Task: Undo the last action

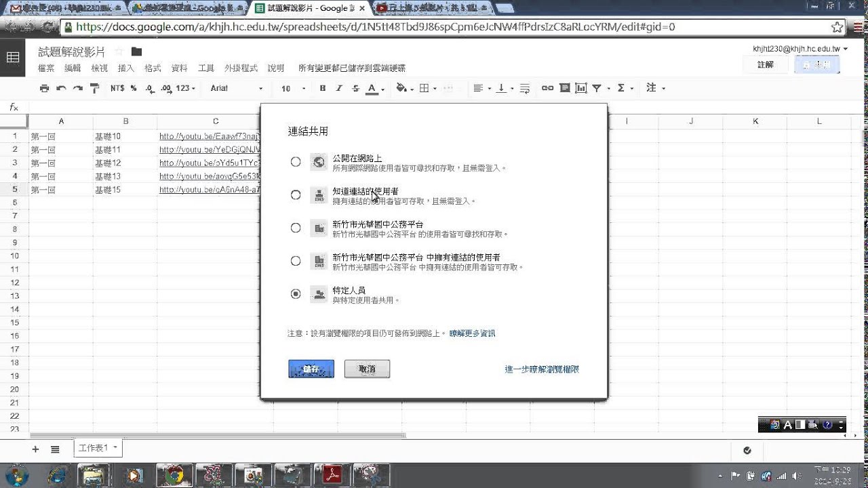Action: (x=61, y=88)
